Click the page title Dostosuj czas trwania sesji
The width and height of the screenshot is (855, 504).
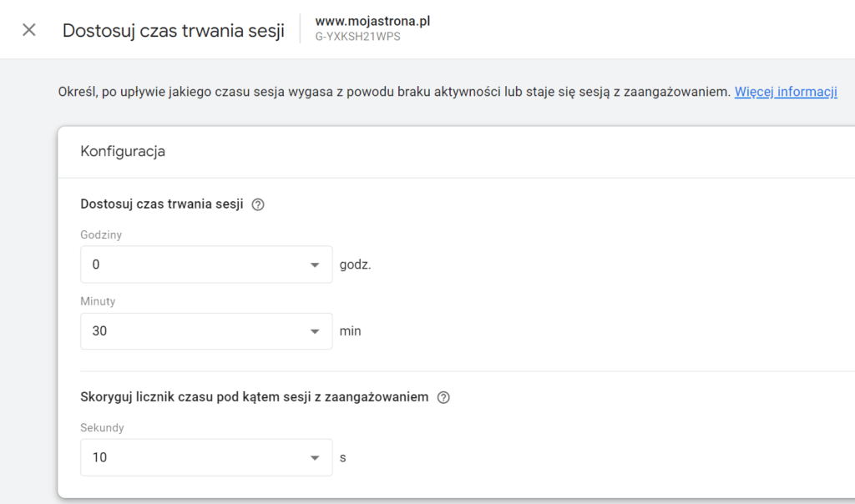174,31
